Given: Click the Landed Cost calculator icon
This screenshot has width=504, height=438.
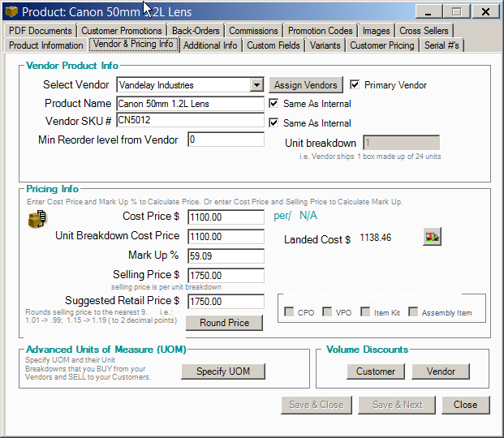Looking at the screenshot, I should (432, 237).
